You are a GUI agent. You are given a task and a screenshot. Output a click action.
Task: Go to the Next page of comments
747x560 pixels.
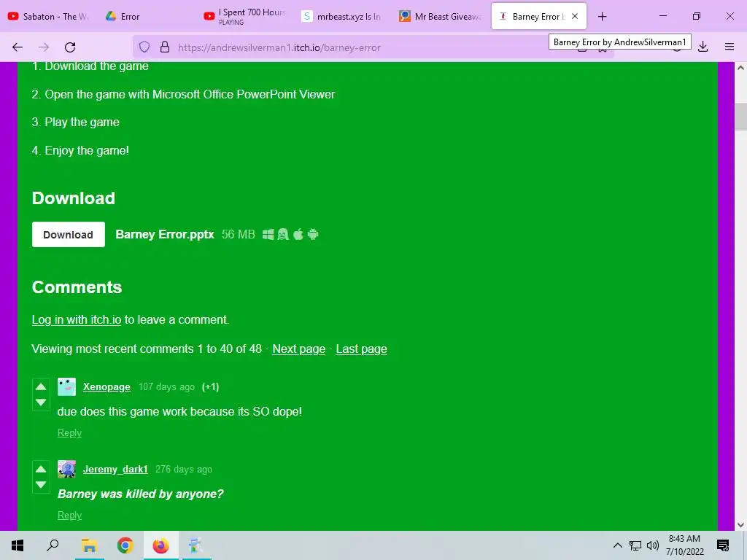pyautogui.click(x=298, y=349)
